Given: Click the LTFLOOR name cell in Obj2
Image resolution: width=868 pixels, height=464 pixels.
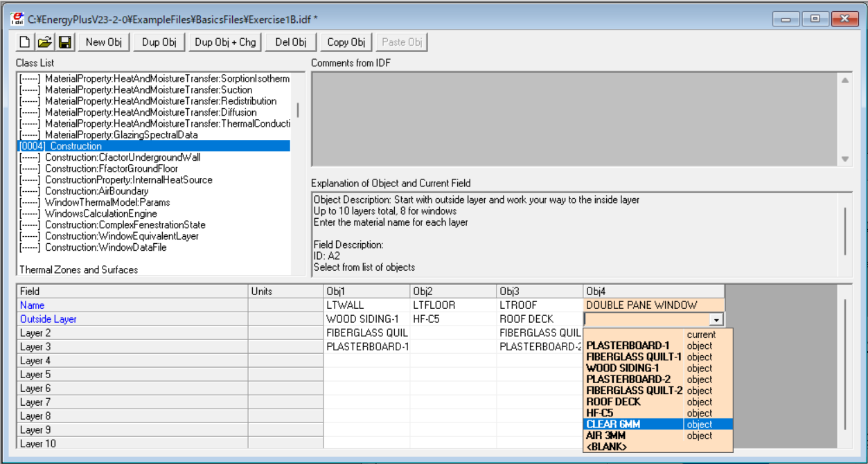Looking at the screenshot, I should [453, 305].
